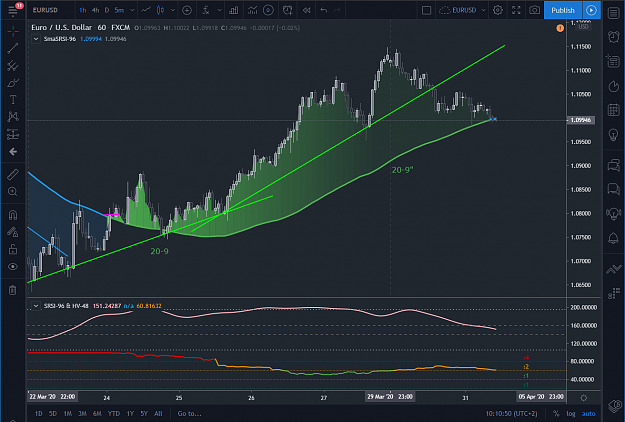Screen dimensions: 625x422
Task: Click the back arrow icon in left toolbar
Action: [x=13, y=151]
